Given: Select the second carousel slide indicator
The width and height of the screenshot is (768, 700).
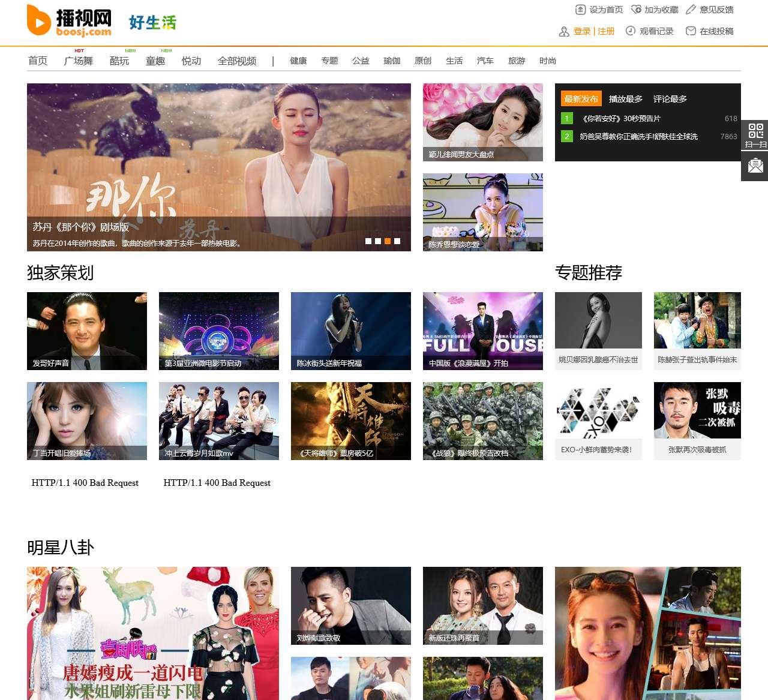Looking at the screenshot, I should coord(378,241).
